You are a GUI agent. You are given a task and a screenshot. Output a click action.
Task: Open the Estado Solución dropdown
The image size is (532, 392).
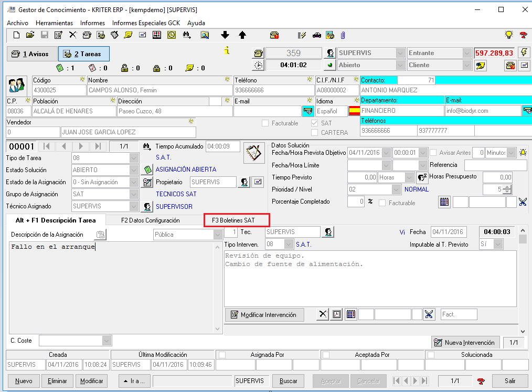tap(134, 170)
